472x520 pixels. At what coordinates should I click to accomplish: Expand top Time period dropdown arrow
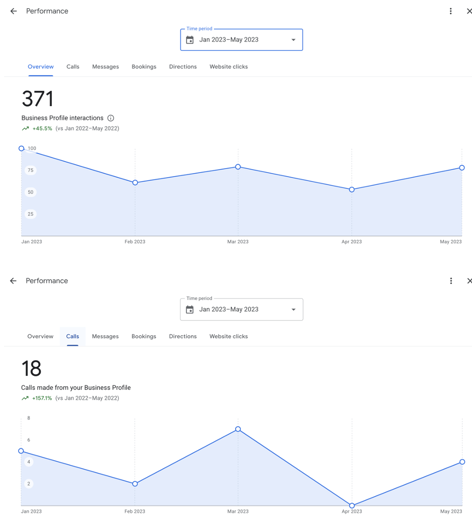[293, 40]
